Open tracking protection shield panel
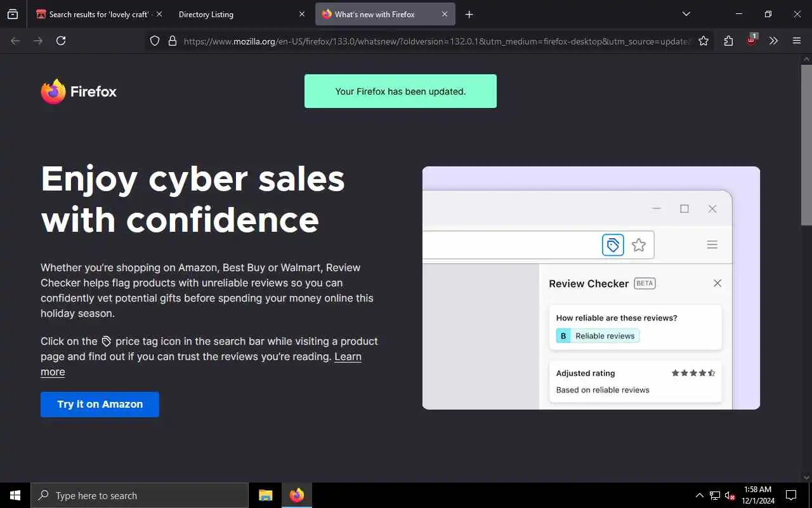The width and height of the screenshot is (812, 508). point(155,41)
